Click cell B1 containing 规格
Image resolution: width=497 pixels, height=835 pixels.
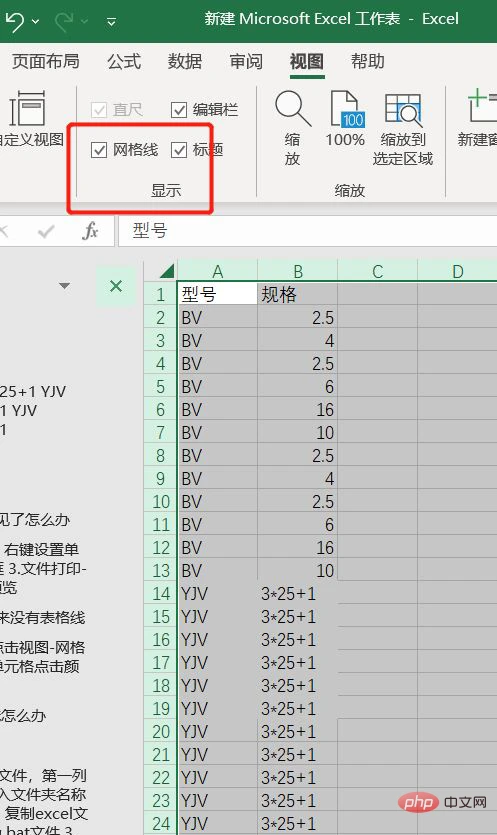298,294
